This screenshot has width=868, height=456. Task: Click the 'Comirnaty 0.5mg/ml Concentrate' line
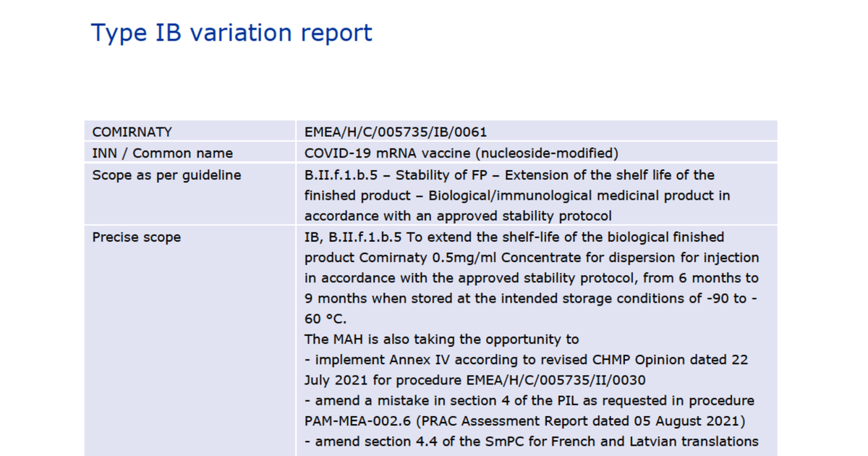point(532,258)
